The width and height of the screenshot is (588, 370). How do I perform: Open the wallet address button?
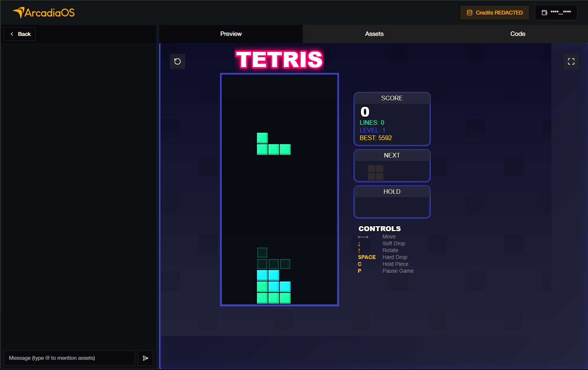pos(556,13)
